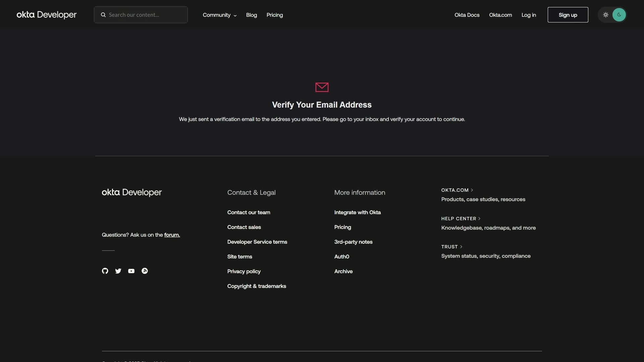Viewport: 644px width, 362px height.
Task: Click the envelope icon above heading
Action: click(x=322, y=87)
